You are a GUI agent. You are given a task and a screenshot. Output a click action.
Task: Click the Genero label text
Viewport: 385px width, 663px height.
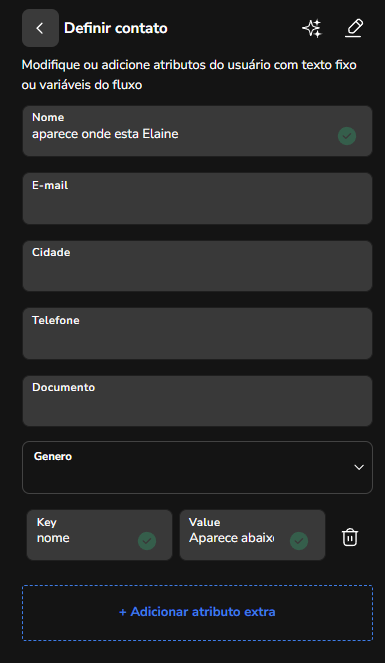point(53,457)
